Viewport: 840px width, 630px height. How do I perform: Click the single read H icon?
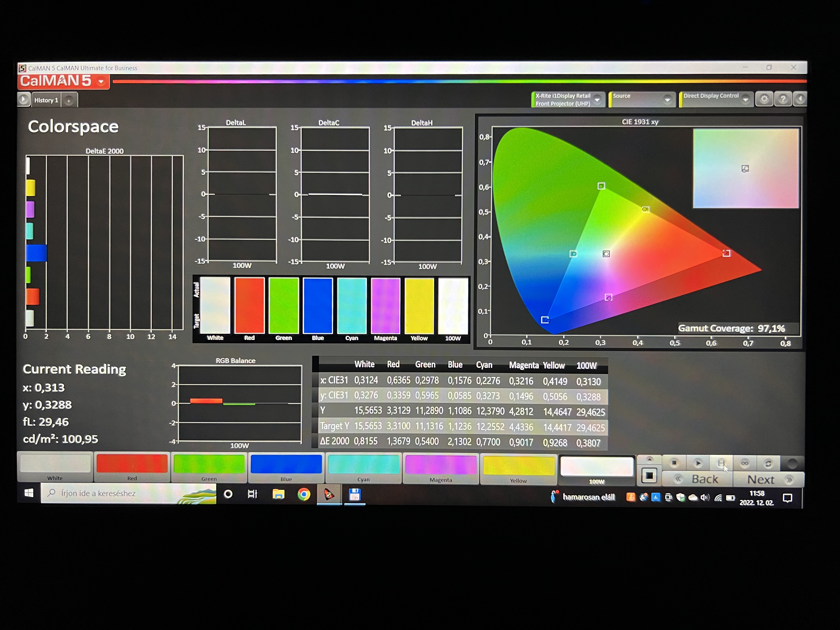721,463
